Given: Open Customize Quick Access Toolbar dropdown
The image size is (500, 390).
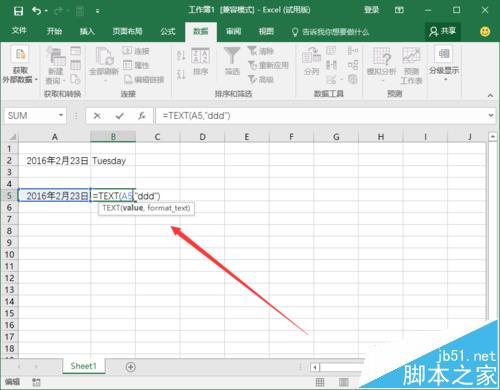Looking at the screenshot, I should click(97, 11).
